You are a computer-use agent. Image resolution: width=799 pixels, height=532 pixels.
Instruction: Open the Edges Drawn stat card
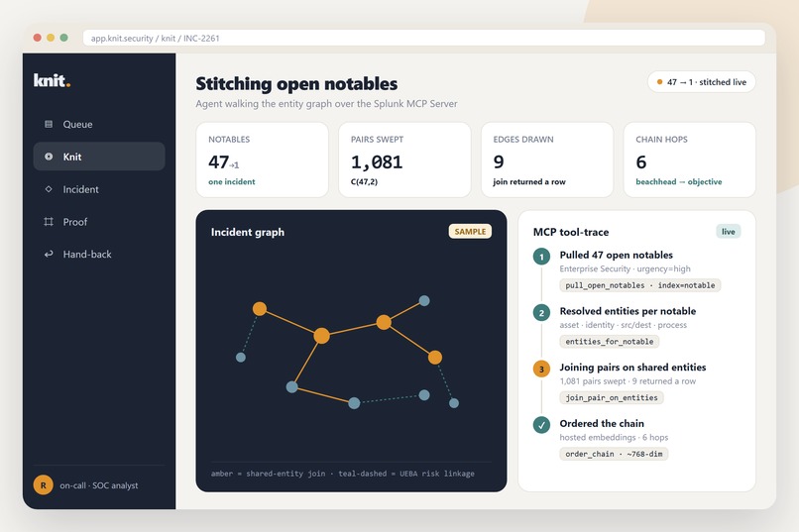(547, 160)
